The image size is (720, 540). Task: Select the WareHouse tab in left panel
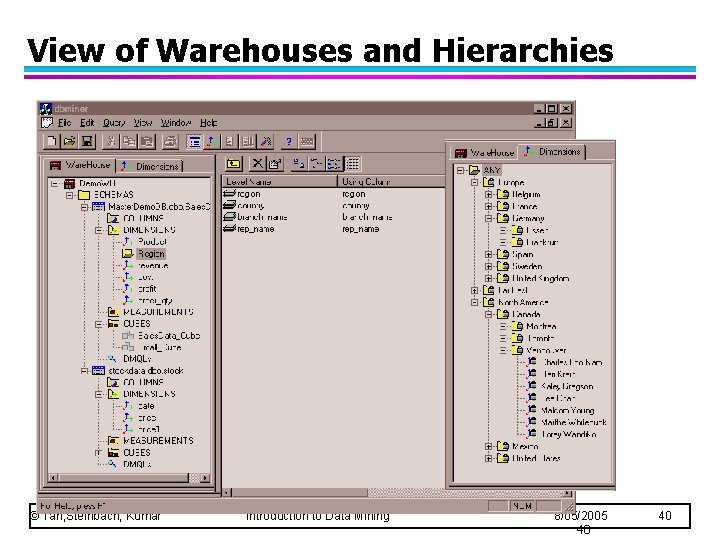pyautogui.click(x=81, y=165)
